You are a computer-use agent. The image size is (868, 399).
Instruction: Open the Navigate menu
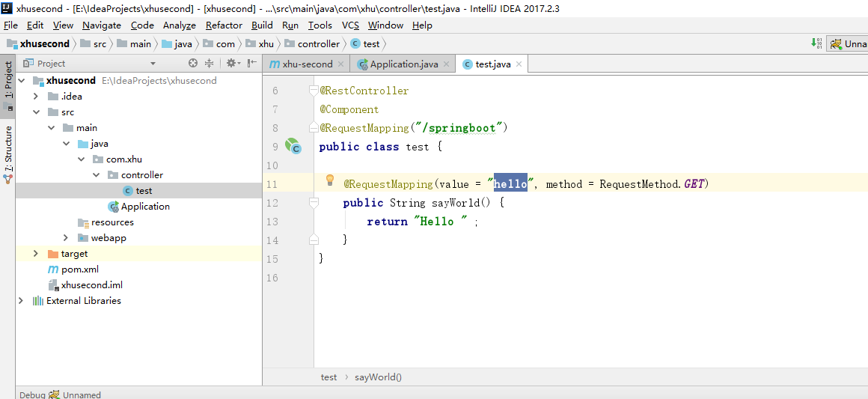tap(102, 25)
